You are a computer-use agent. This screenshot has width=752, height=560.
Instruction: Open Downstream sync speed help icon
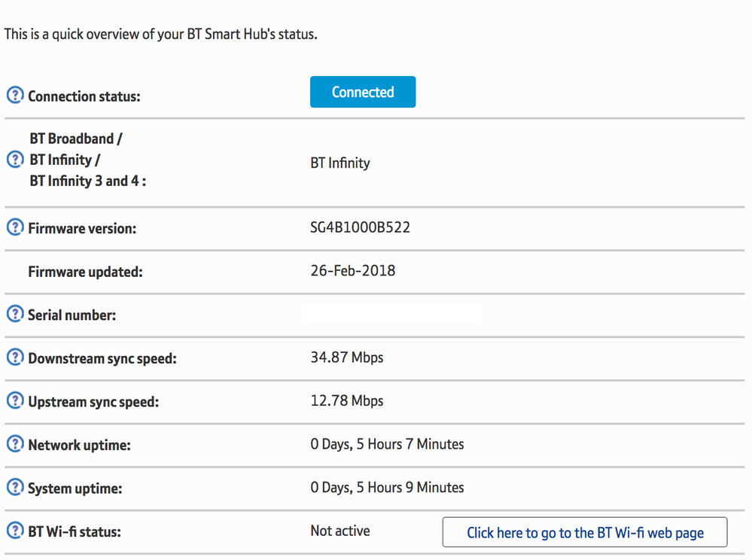(15, 358)
